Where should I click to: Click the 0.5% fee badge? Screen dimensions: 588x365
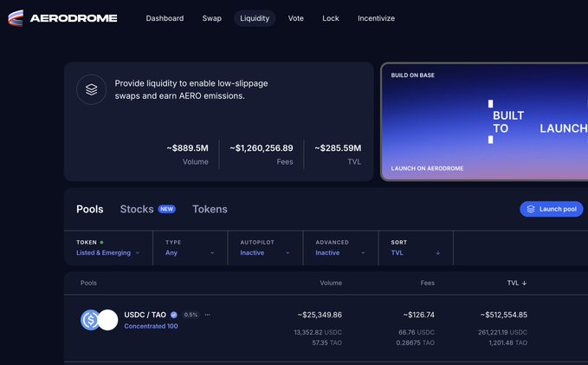(191, 315)
